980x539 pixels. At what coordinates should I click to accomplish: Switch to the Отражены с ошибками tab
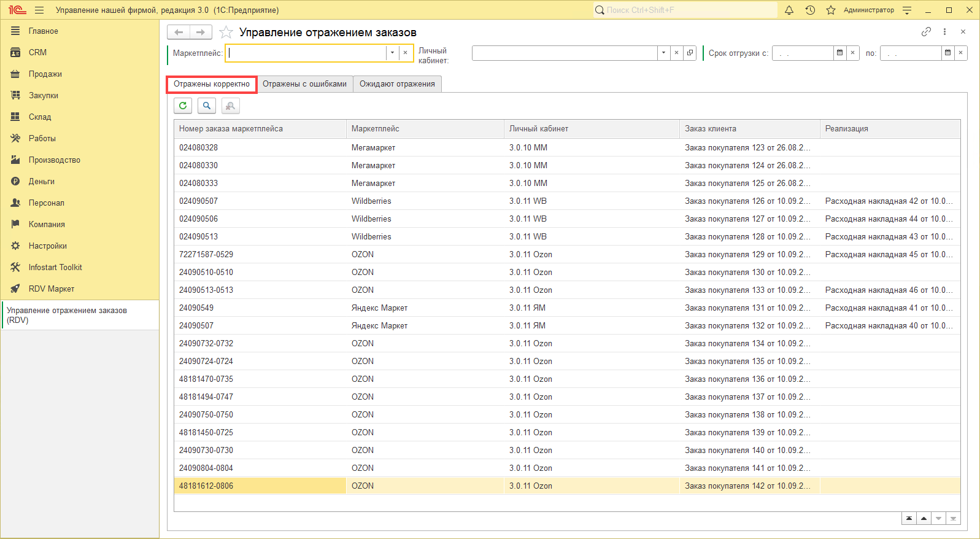[x=304, y=84]
